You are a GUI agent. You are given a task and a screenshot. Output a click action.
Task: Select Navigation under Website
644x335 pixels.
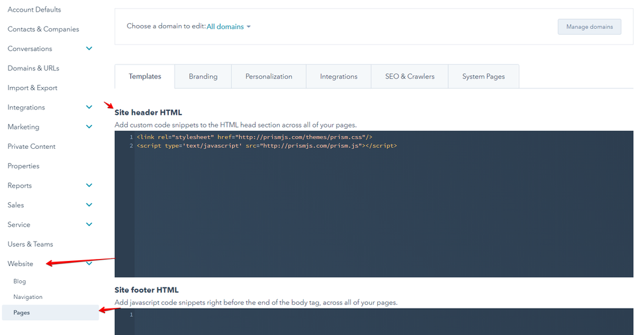(28, 297)
